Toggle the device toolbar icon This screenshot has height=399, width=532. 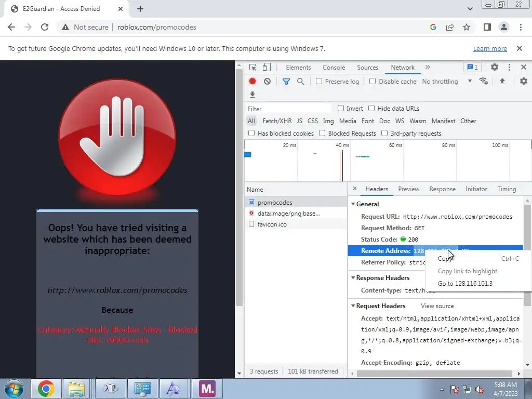pyautogui.click(x=267, y=67)
